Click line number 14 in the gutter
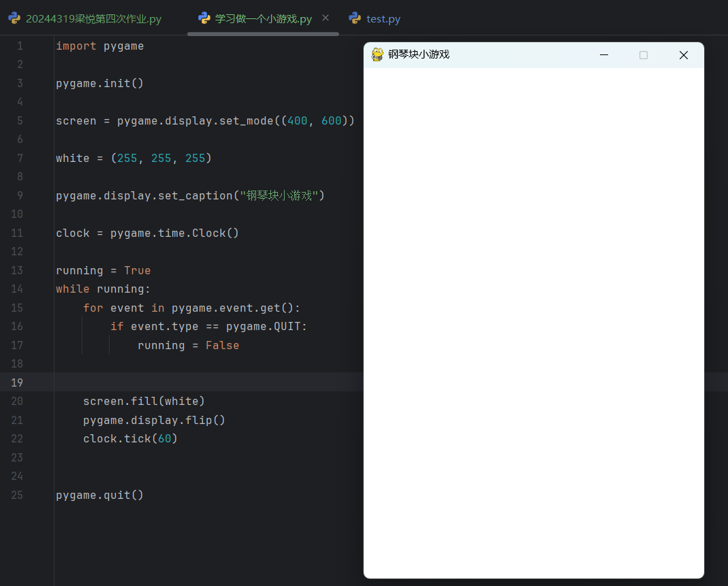Image resolution: width=728 pixels, height=586 pixels. pos(17,289)
